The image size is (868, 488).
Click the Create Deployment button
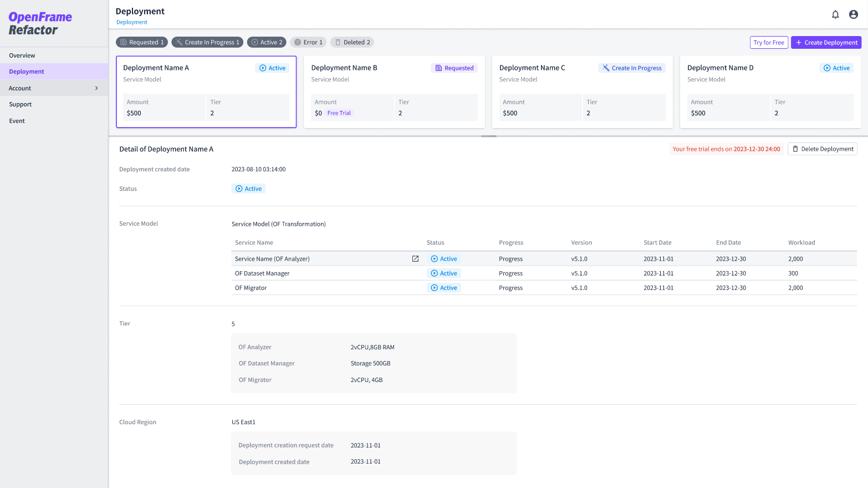826,42
